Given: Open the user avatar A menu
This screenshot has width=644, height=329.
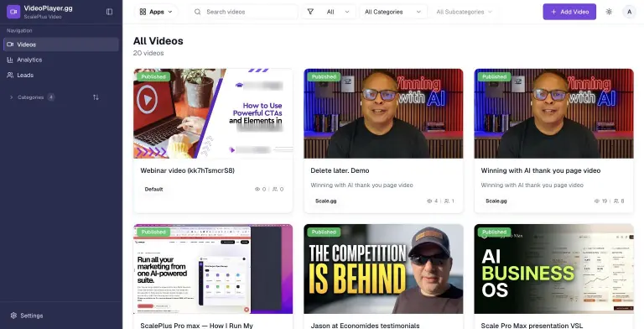Looking at the screenshot, I should (629, 12).
